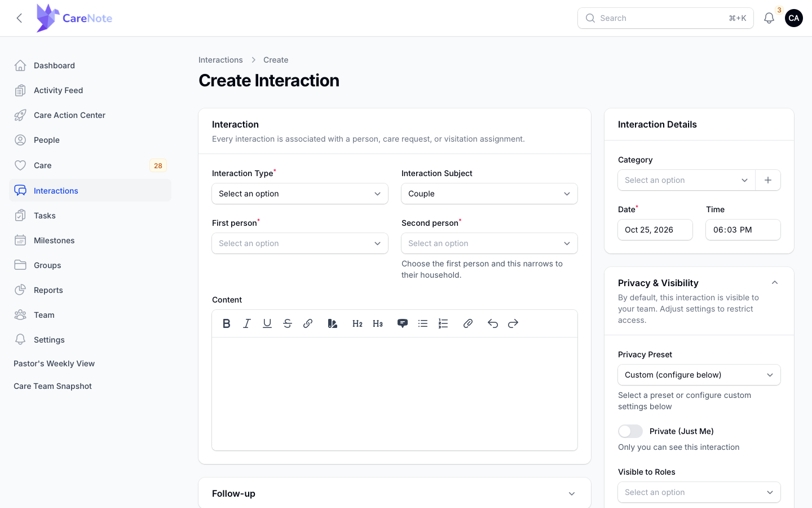The image size is (812, 508).
Task: Open Care Team Snapshot link
Action: [52, 386]
